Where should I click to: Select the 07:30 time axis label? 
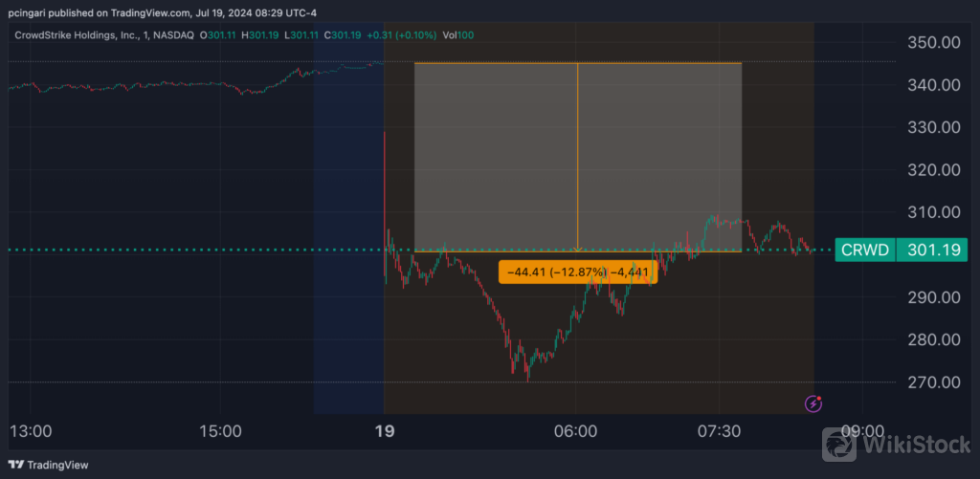tap(720, 431)
